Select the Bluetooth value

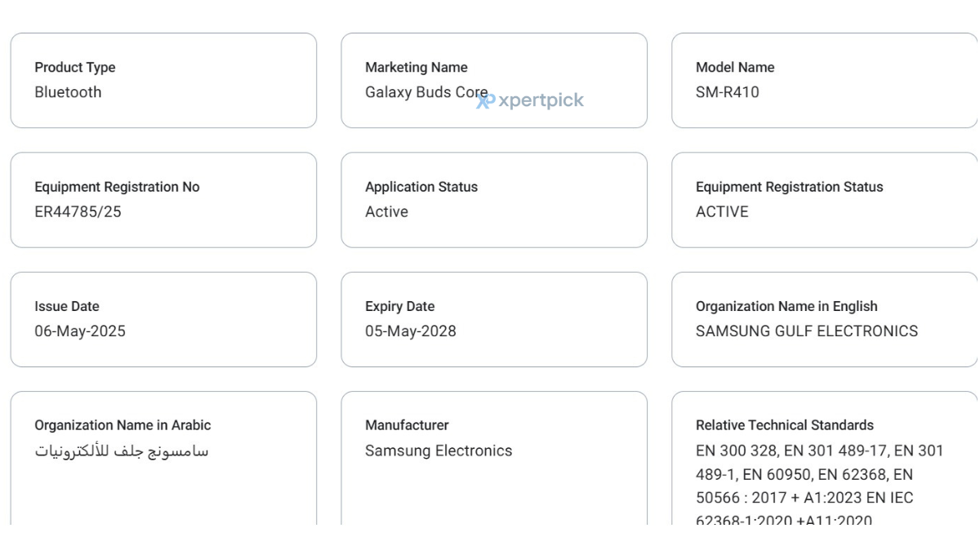point(69,92)
